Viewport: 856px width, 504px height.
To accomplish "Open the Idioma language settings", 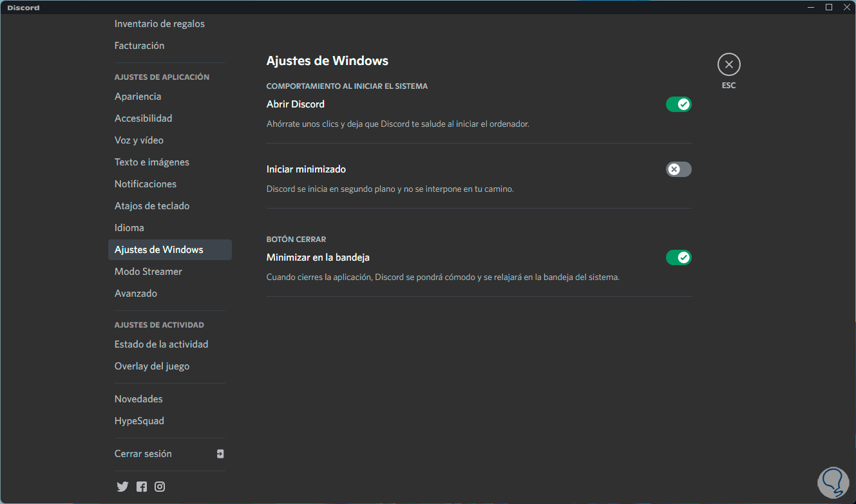I will tap(129, 228).
